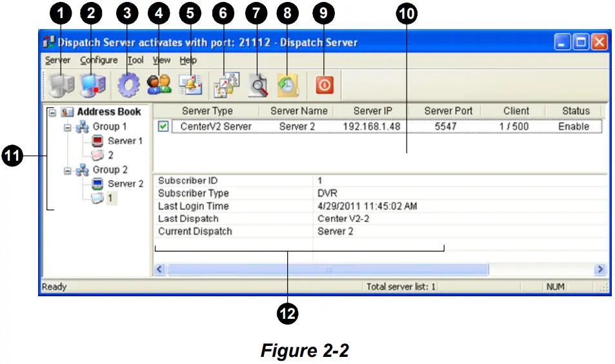Click the Address Book card icon
The image size is (615, 364).
[67, 112]
